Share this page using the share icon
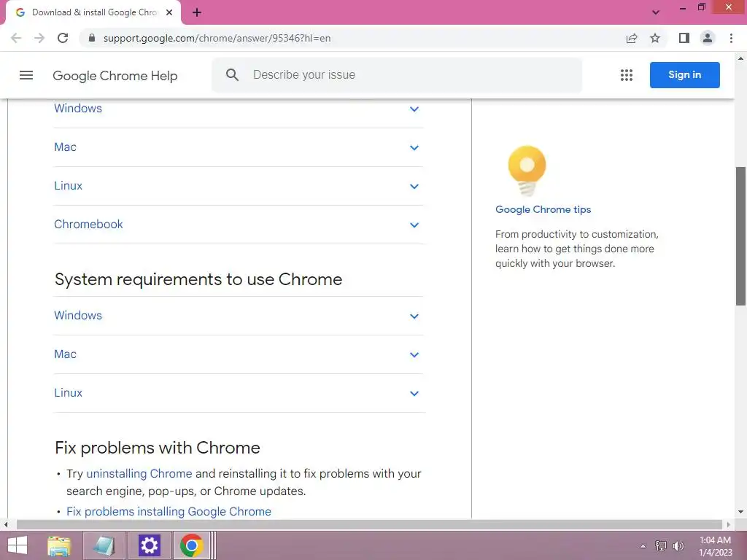Screen dimensions: 747x560 pyautogui.click(x=632, y=38)
